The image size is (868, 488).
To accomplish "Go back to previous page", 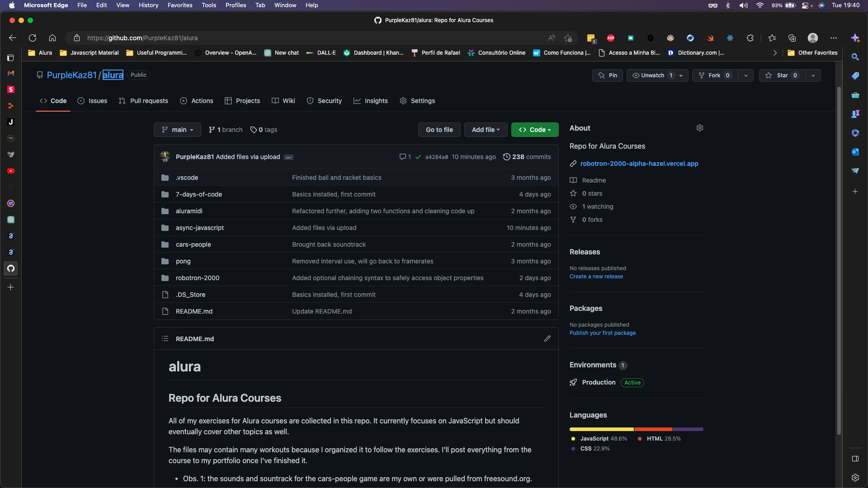I will click(x=13, y=38).
